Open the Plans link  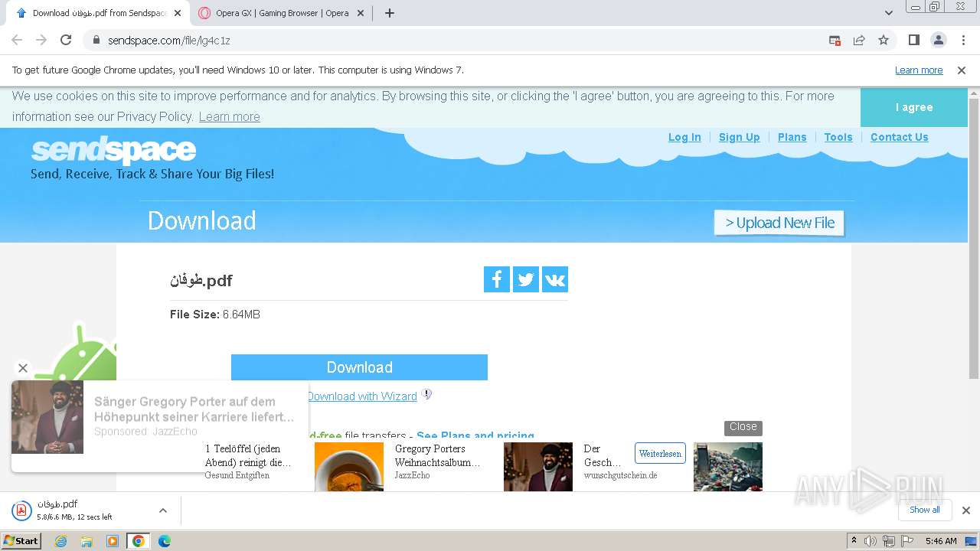792,137
